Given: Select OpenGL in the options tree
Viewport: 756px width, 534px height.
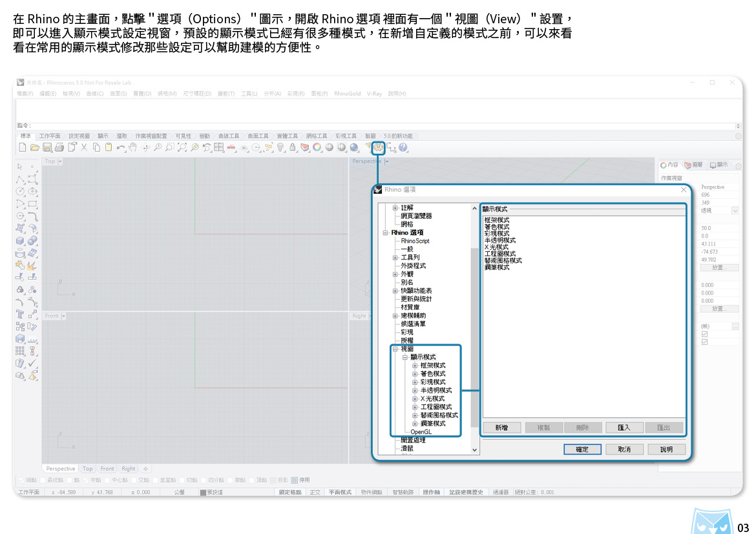Looking at the screenshot, I should click(421, 432).
